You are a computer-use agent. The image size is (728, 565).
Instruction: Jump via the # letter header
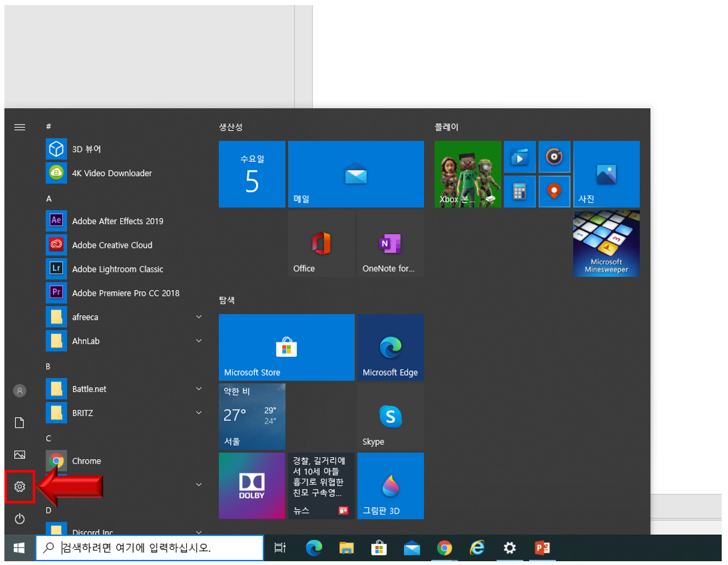(48, 126)
